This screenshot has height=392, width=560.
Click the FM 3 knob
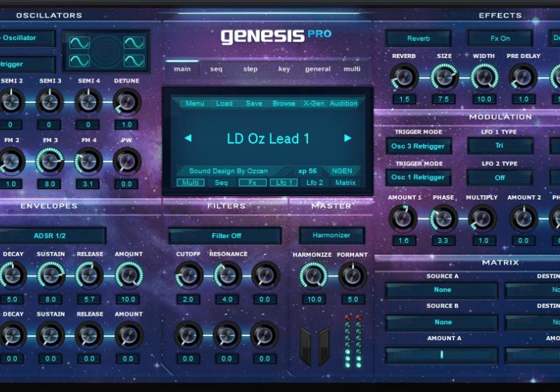50,162
